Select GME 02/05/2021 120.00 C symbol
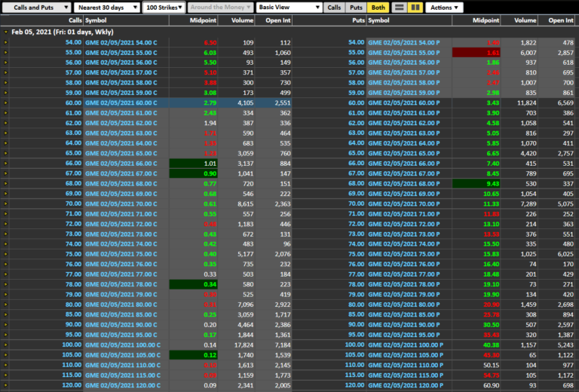The image size is (579, 392). click(123, 385)
